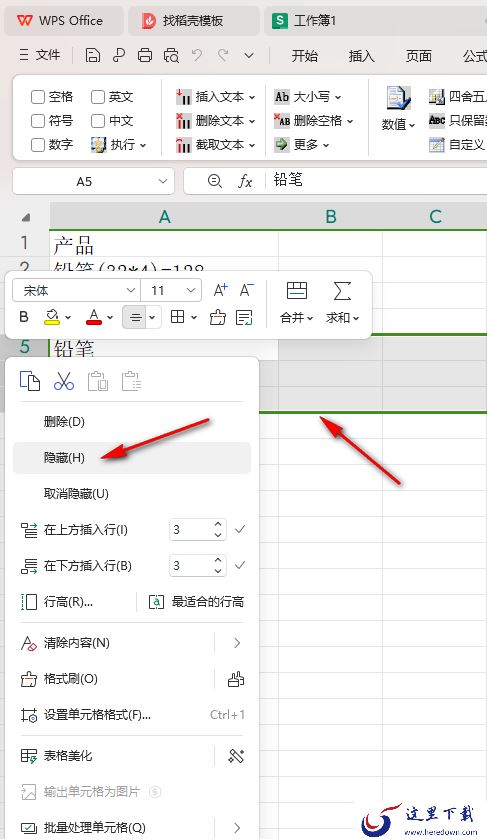The image size is (487, 840).
Task: Enable the 空格 checkbox
Action: click(38, 97)
